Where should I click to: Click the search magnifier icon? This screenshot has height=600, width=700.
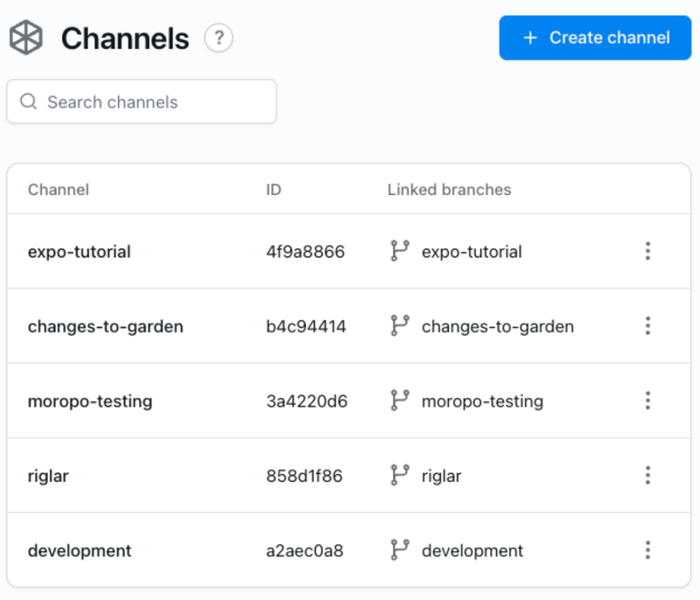29,101
